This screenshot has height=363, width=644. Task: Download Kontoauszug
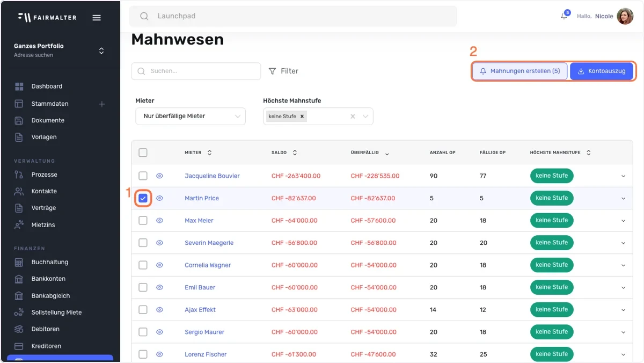(602, 71)
